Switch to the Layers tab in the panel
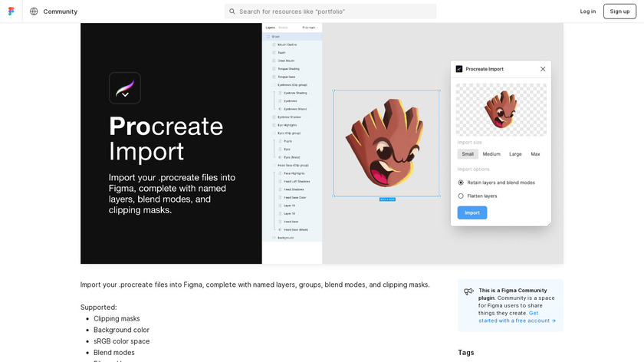The height and width of the screenshot is (362, 644). coord(270,28)
